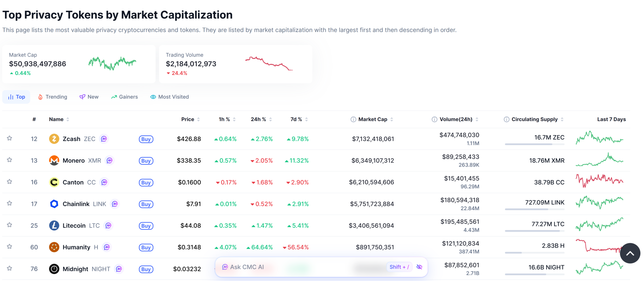Open the Monero 7-day sparkline chart
Screen dimensions: 644x281
point(599,159)
